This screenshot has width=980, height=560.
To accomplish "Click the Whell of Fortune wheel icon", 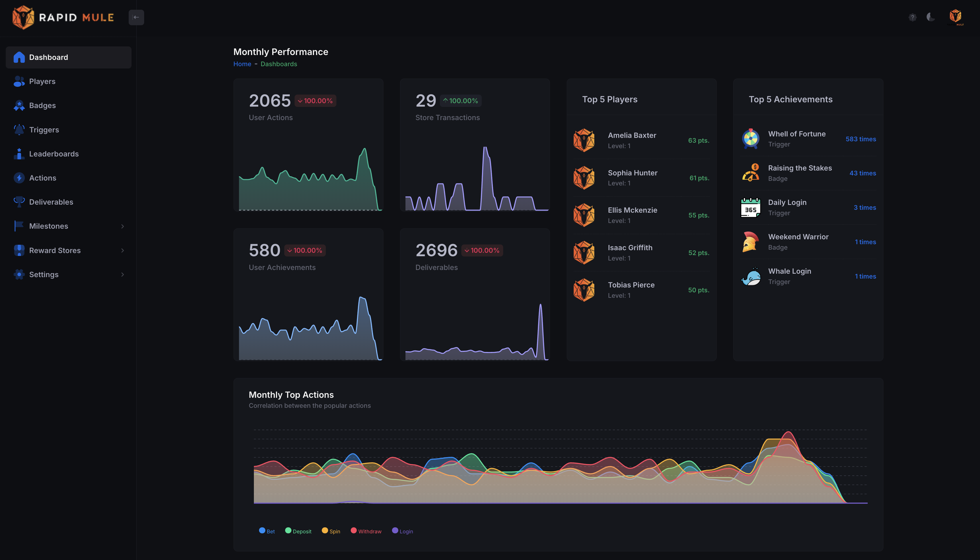I will pyautogui.click(x=750, y=139).
